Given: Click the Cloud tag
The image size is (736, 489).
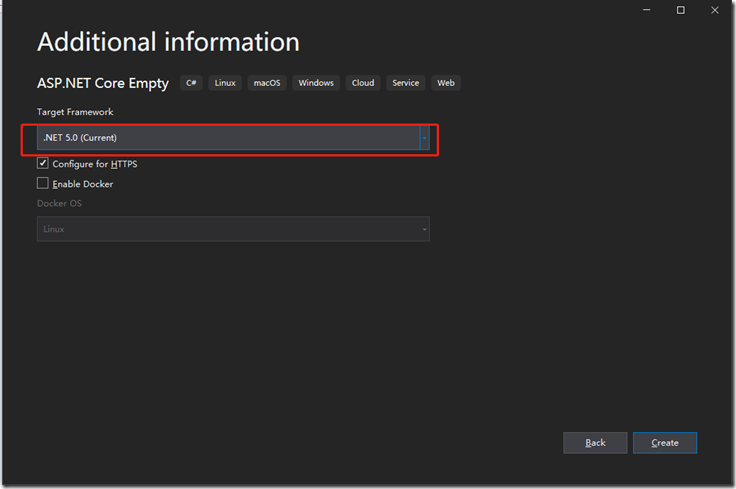Looking at the screenshot, I should coord(363,83).
